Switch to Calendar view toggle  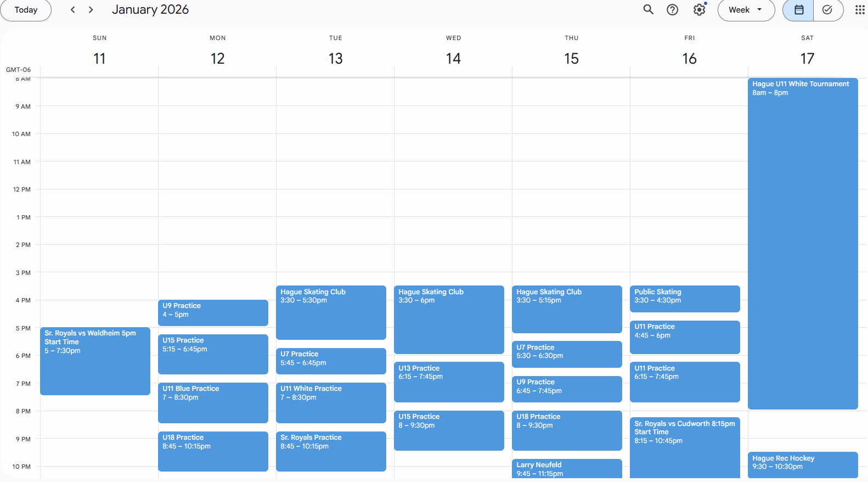coord(798,10)
